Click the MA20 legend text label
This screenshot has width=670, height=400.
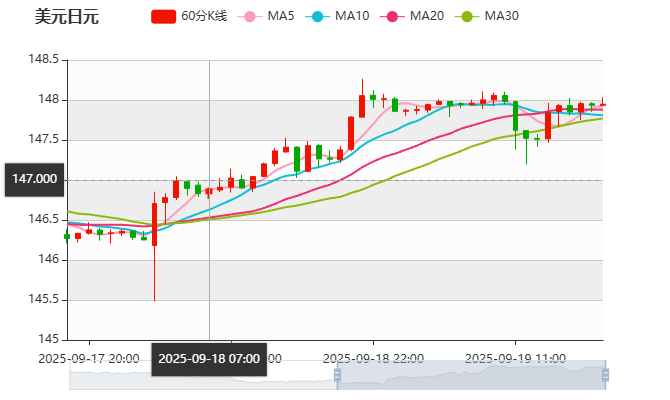[426, 17]
